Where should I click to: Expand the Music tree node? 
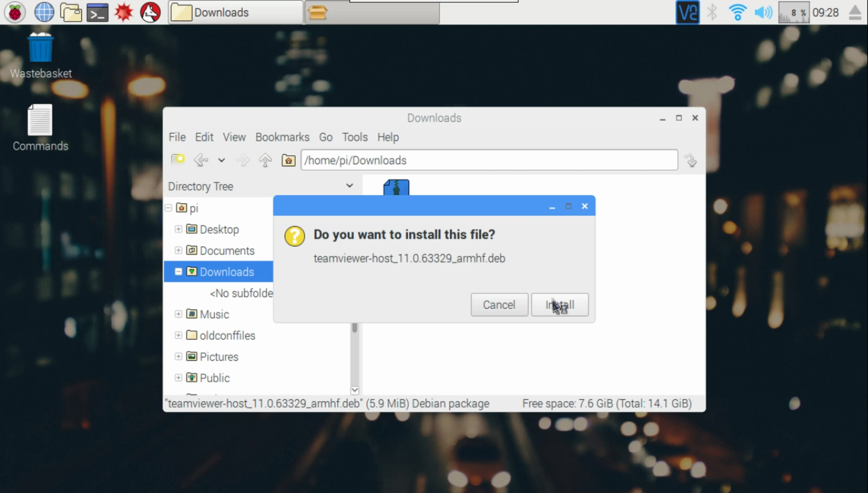coord(179,314)
